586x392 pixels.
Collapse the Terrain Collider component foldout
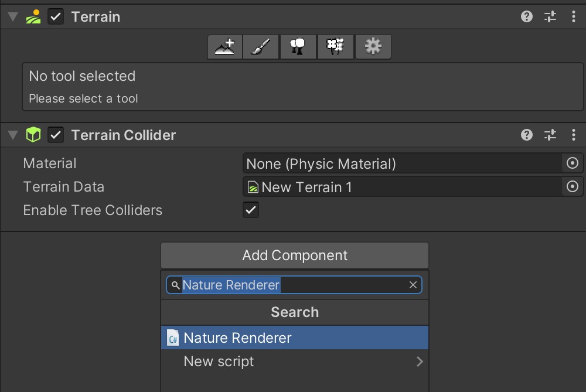pos(12,135)
